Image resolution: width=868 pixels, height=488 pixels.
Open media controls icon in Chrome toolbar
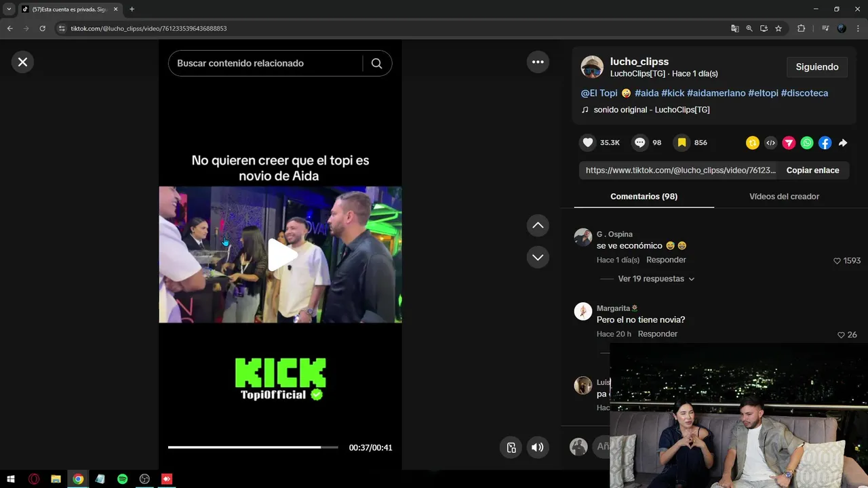click(825, 28)
